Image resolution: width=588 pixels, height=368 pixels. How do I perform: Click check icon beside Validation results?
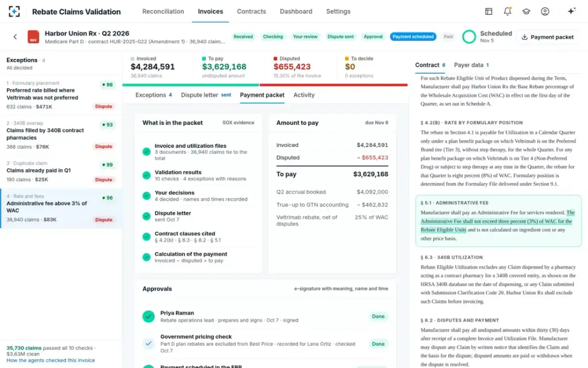tap(146, 175)
